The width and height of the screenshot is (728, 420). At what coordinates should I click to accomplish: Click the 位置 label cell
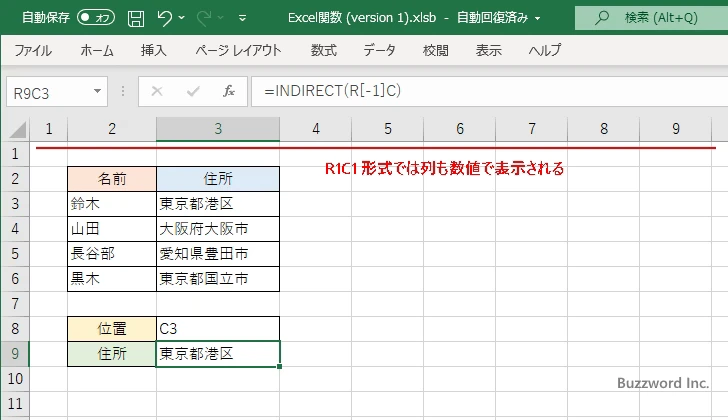tap(112, 329)
